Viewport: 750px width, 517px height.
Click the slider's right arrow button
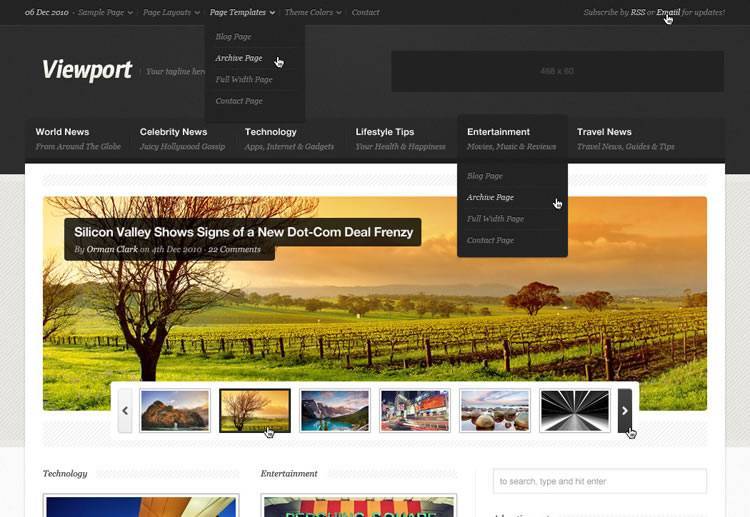[625, 411]
